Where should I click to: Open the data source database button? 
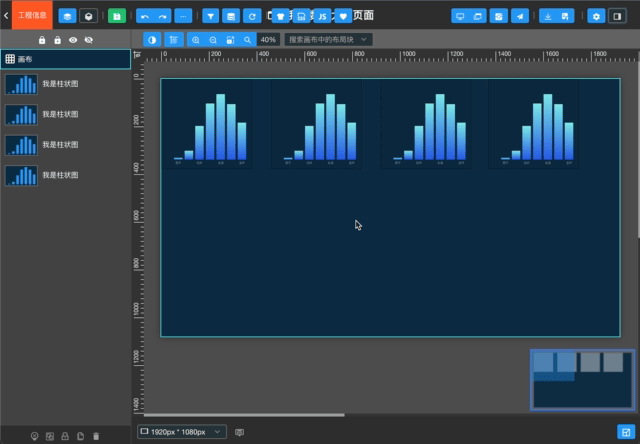coord(231,16)
